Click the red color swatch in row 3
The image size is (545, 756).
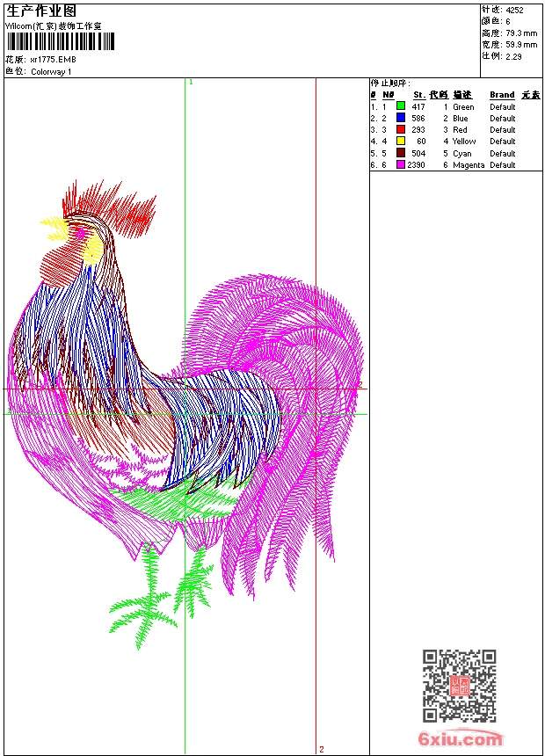[400, 129]
